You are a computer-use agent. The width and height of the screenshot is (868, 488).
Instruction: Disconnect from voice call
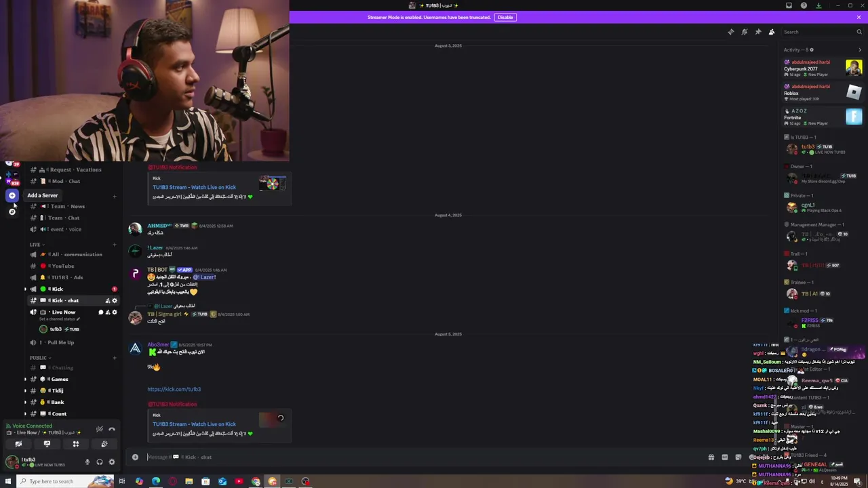click(x=112, y=428)
